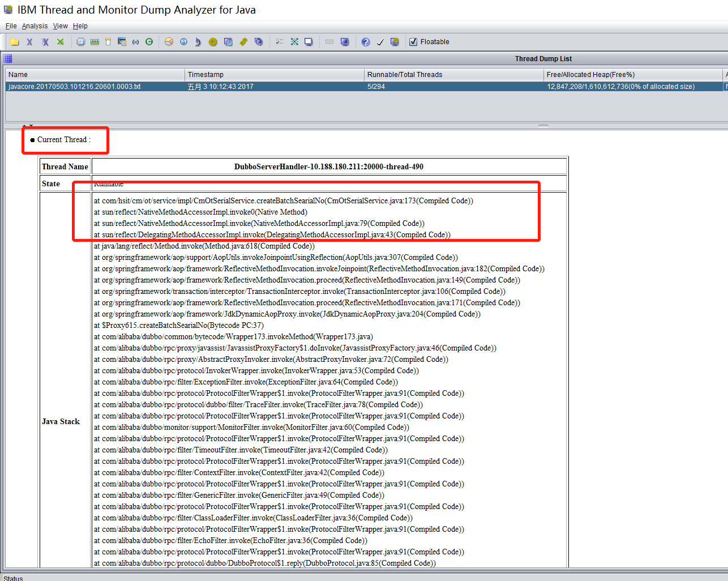Viewport: 728px width, 581px height.
Task: Click the checklist toolbar icon
Action: point(279,42)
